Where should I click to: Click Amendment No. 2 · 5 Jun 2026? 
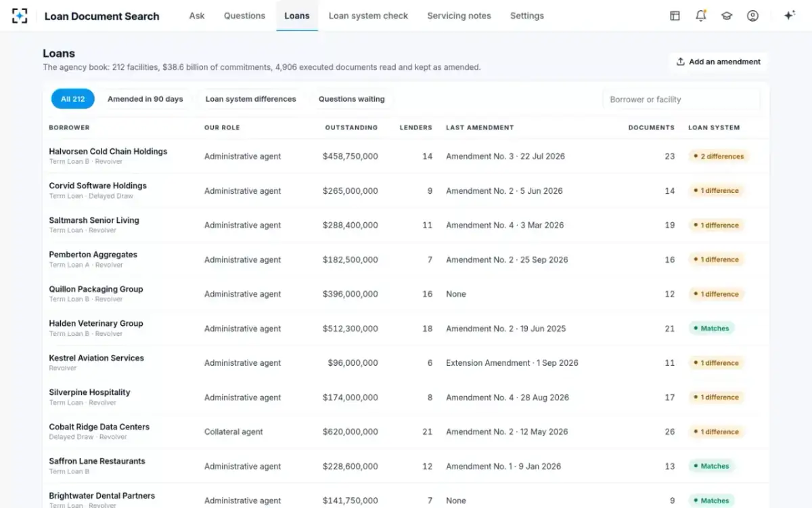click(x=504, y=191)
